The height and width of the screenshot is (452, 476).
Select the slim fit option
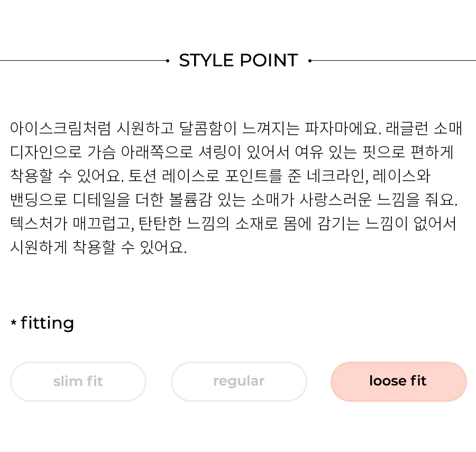[78, 381]
